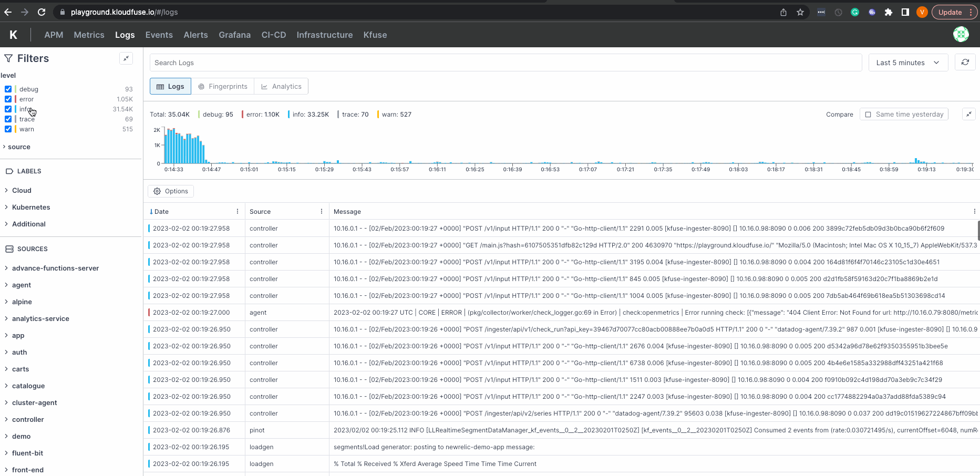The width and height of the screenshot is (980, 476).
Task: Toggle the error level checkbox
Action: pos(8,99)
